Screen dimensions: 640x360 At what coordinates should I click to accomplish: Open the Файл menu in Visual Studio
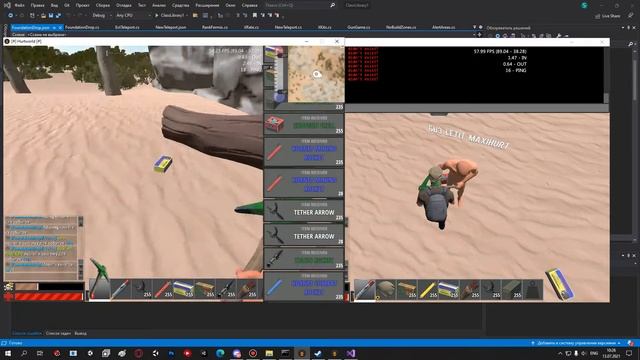(x=19, y=5)
